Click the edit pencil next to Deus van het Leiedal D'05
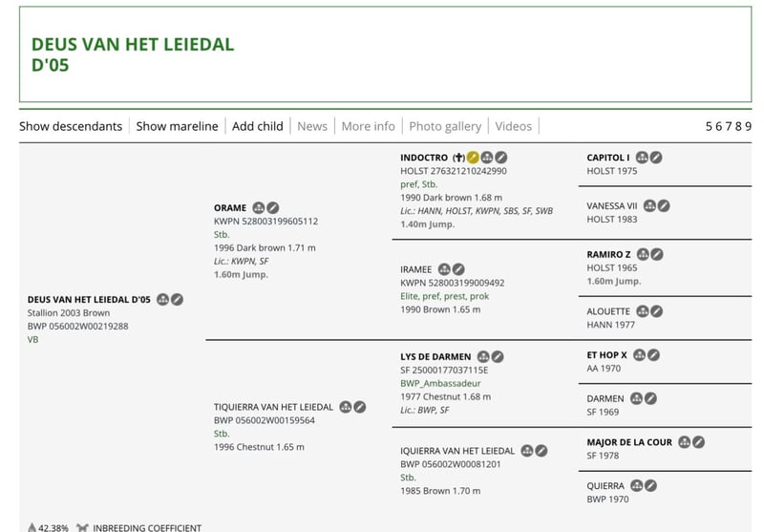 click(177, 300)
